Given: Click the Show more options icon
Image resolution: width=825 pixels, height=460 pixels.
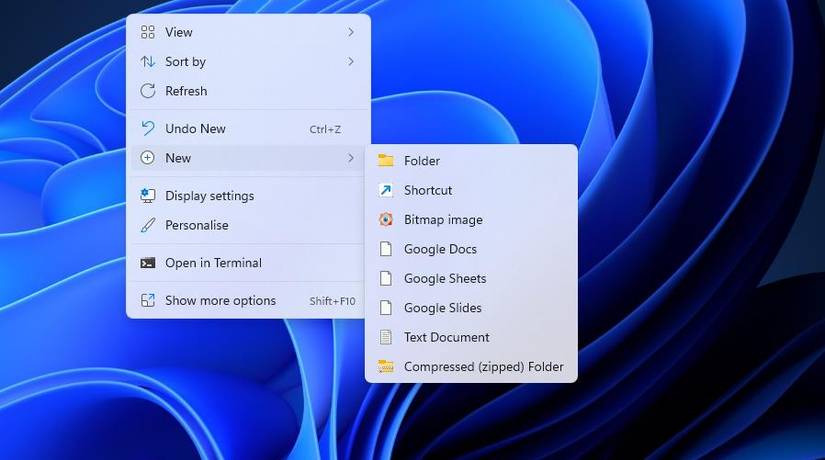Looking at the screenshot, I should [x=148, y=301].
